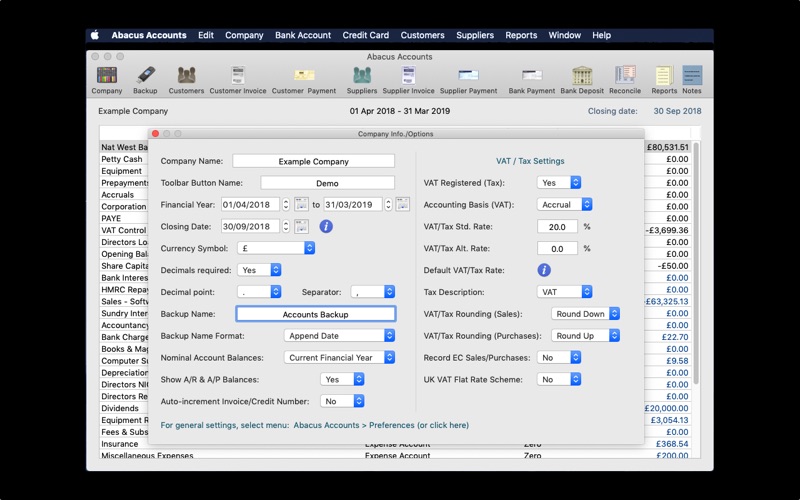Screen dimensions: 800x500
Task: Open the Company menu
Action: (244, 35)
